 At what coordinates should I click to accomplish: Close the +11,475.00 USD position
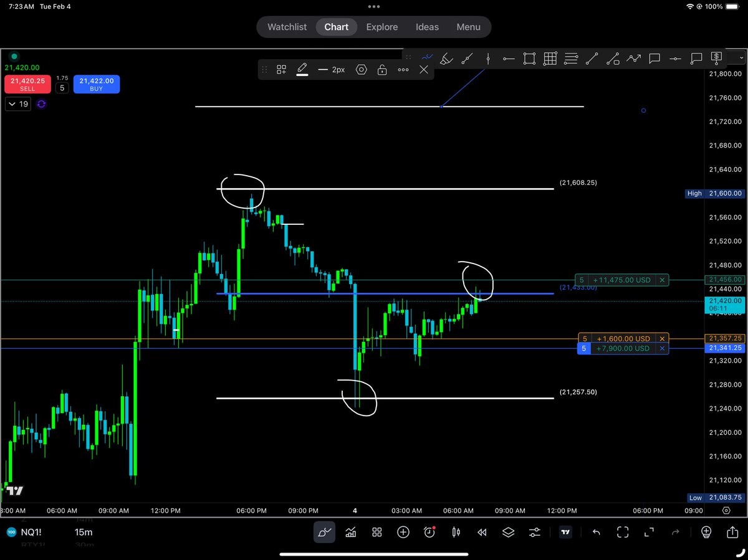(x=663, y=280)
